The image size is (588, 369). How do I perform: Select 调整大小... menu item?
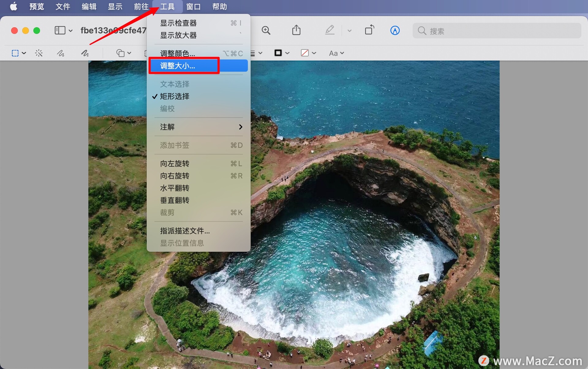[x=198, y=66]
